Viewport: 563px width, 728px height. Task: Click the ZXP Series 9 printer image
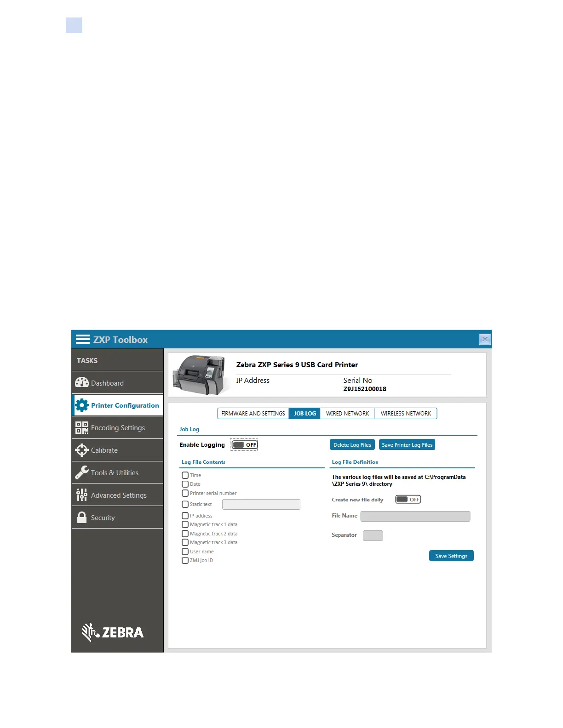[201, 375]
